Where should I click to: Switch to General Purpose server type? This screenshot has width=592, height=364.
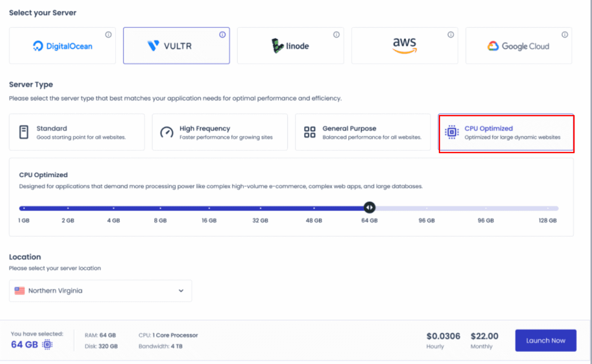[363, 132]
